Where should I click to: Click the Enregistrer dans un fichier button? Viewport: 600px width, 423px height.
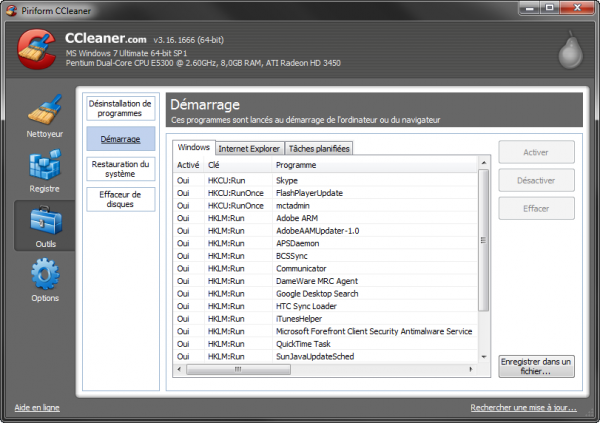[x=536, y=365]
